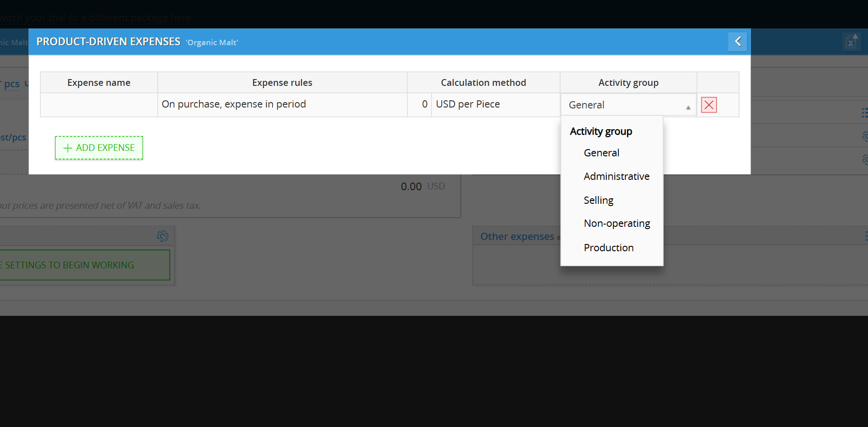Open the 'On purchase, expense in period' rule
868x427 pixels.
234,104
